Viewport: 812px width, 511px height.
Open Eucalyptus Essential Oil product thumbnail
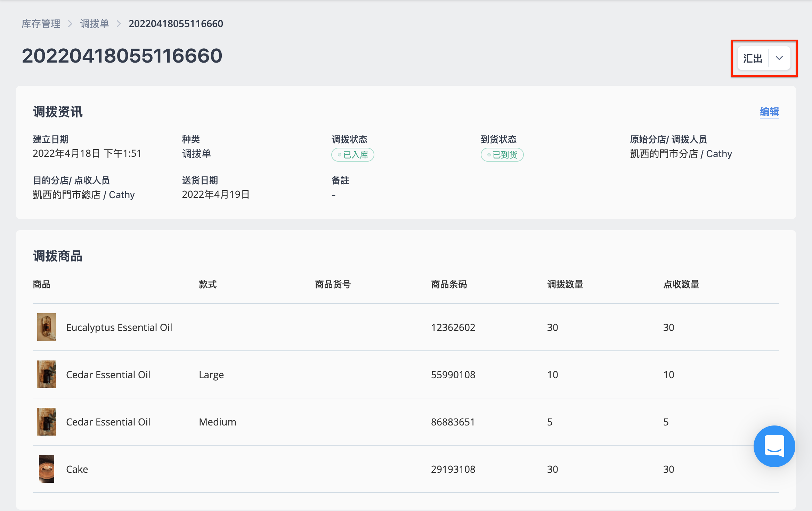tap(47, 327)
